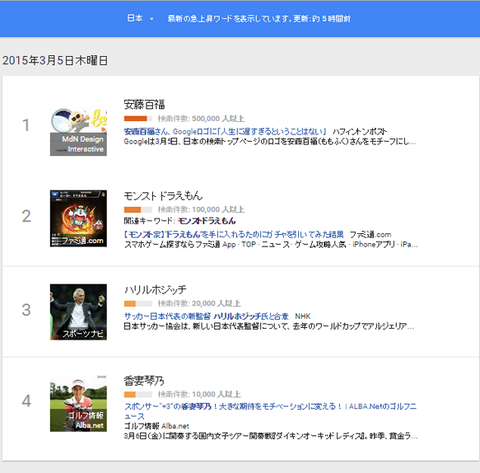
Task: Open the 香妻琴乃 trend title
Action: click(x=144, y=380)
